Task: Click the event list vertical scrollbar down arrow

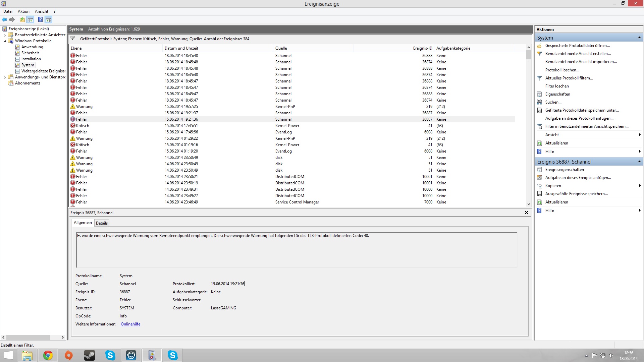Action: [529, 204]
